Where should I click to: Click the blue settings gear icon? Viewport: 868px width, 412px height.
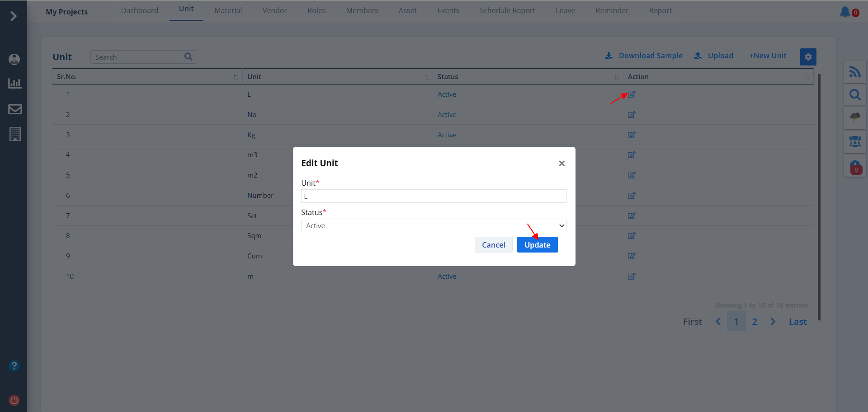click(808, 57)
